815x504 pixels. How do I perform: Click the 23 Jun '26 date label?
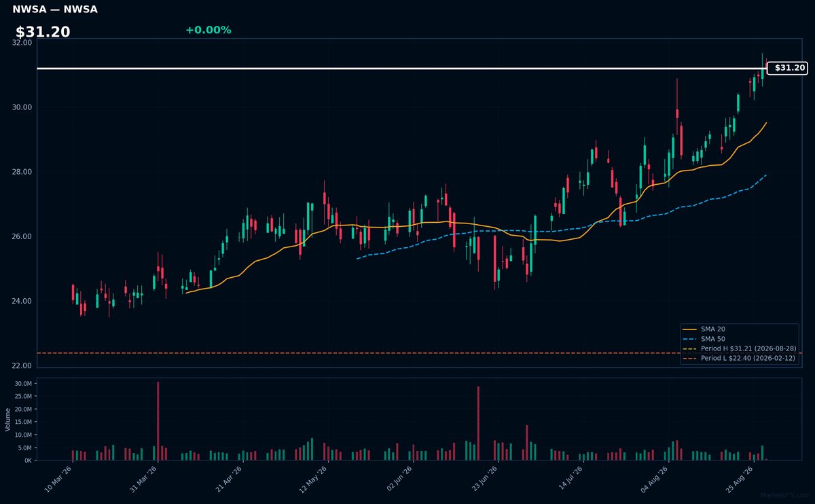point(485,480)
